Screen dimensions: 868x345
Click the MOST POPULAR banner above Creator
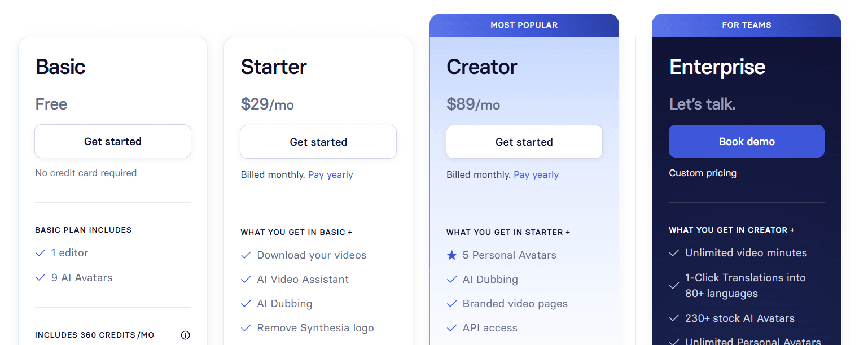click(524, 25)
